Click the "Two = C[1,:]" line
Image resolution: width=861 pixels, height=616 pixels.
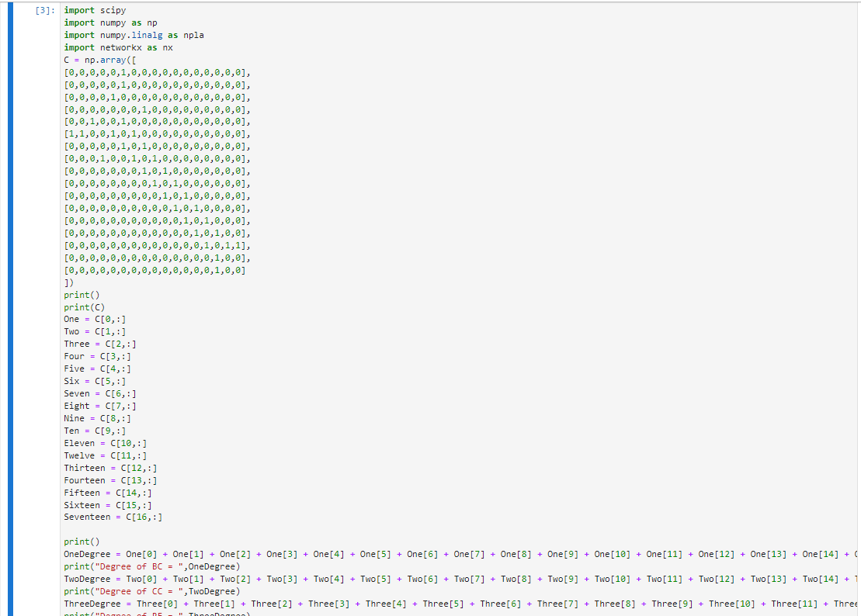pos(95,332)
